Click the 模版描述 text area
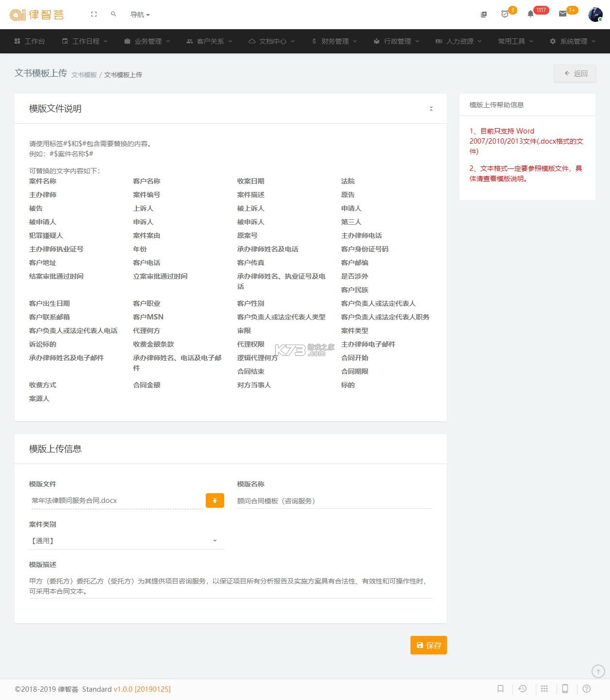Screen dimensions: 610x700 (x=231, y=586)
